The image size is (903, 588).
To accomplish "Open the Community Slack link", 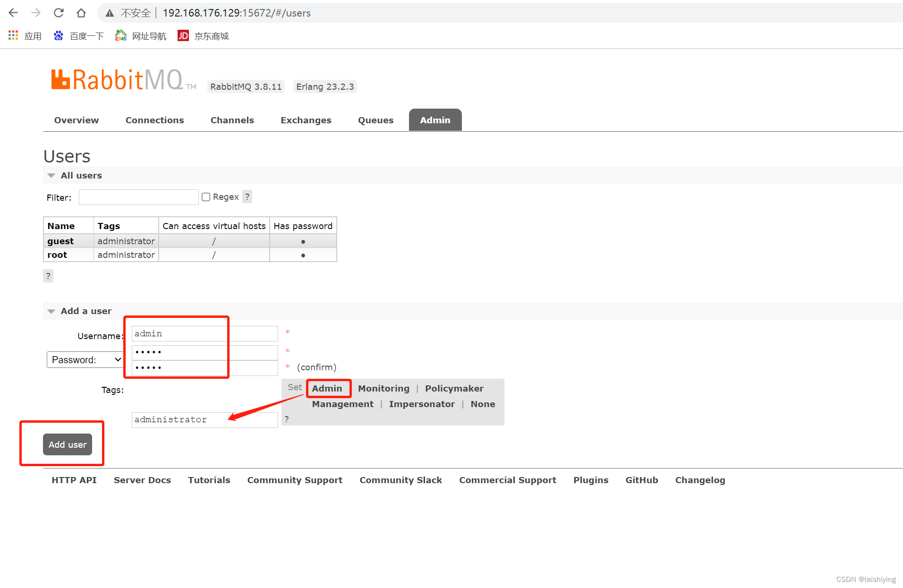I will tap(400, 480).
